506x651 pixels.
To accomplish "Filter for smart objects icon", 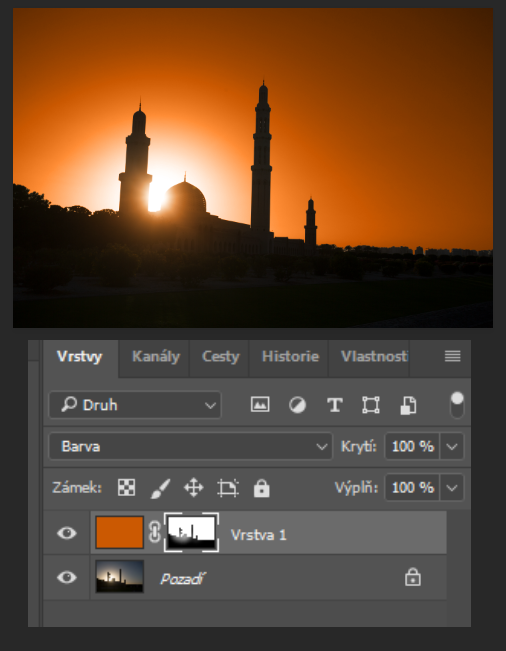I will pos(408,405).
